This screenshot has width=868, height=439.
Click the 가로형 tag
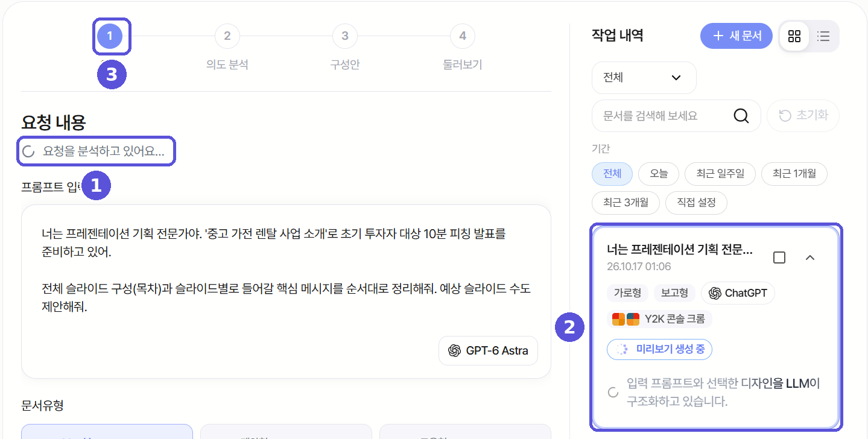coord(627,293)
